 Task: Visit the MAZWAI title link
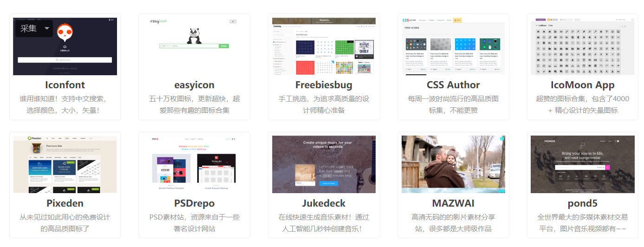tap(453, 203)
